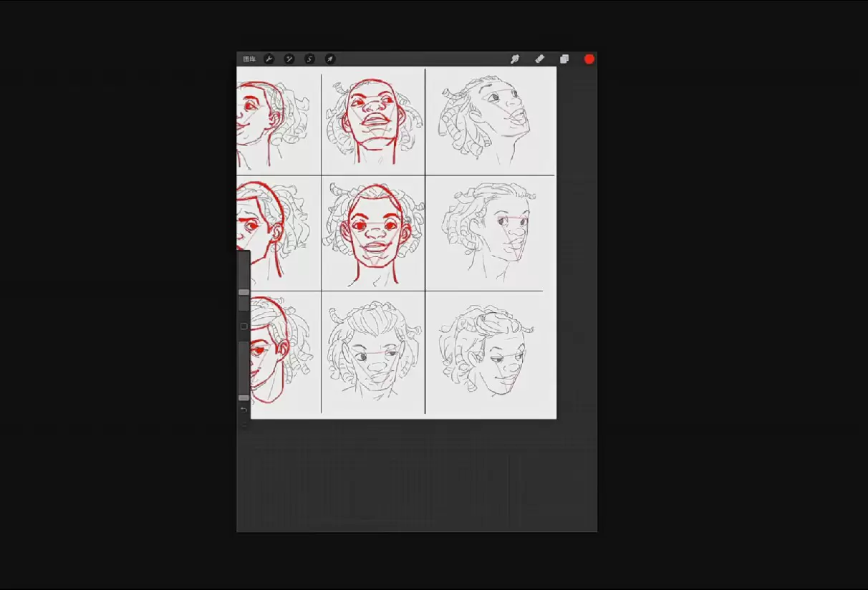Click the top-right gray face sketch
Image resolution: width=868 pixels, height=590 pixels.
point(490,118)
